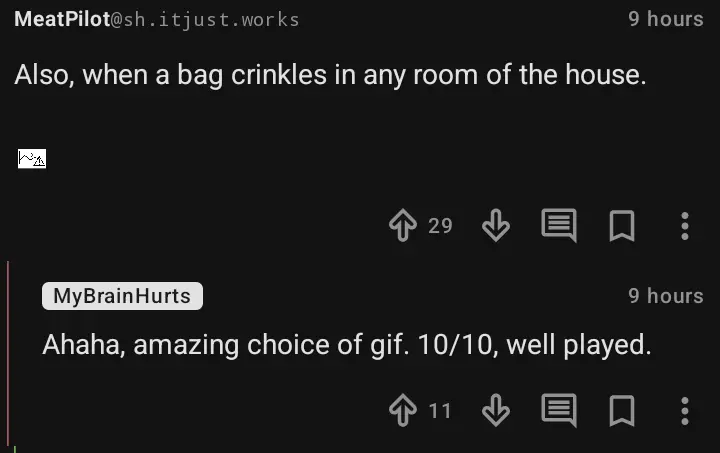The height and width of the screenshot is (453, 720).
Task: Downvote MeatPilot's bag crinkles comment
Action: (x=496, y=226)
